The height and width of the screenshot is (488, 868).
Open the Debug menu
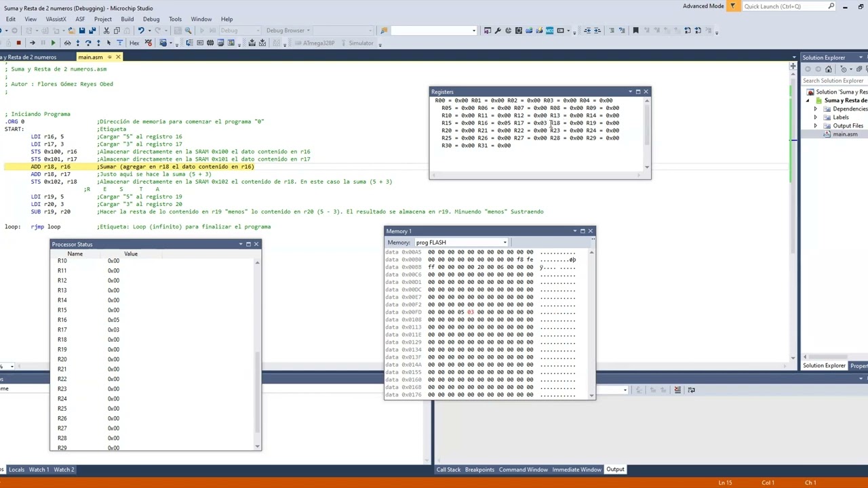(151, 19)
